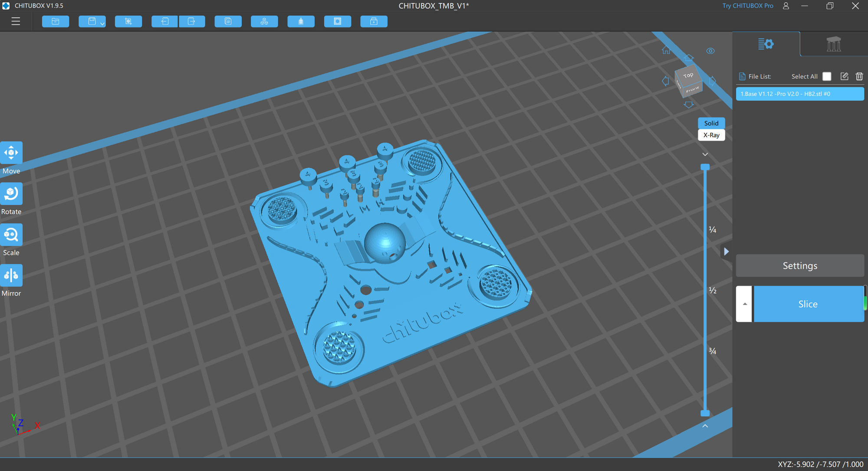Click the auto layout cubes icon
868x471 pixels.
[264, 21]
